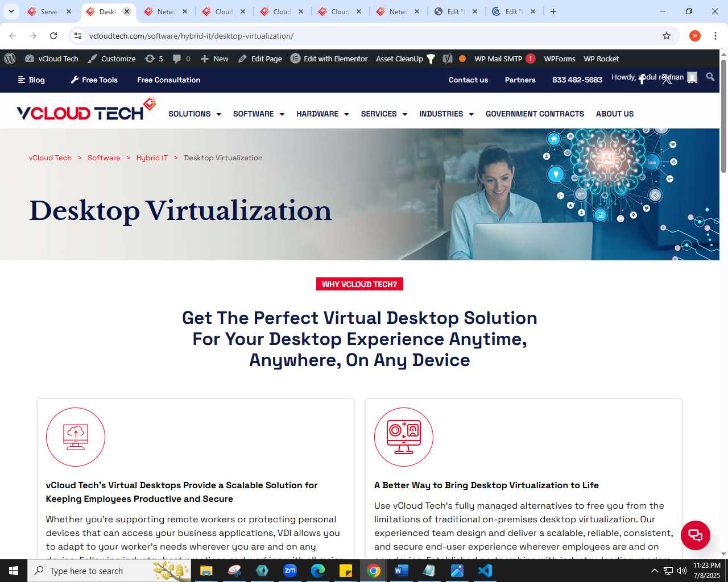Click Edit Page in admin bar
This screenshot has width=728, height=582.
click(260, 59)
